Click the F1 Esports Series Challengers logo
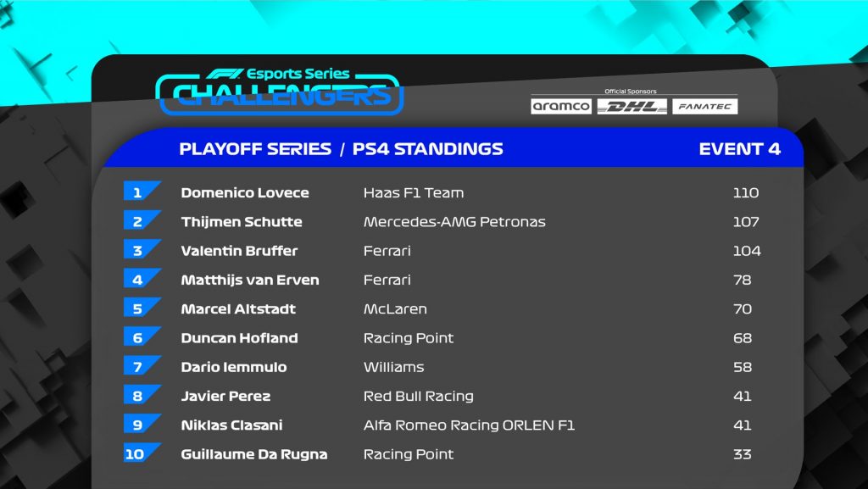This screenshot has height=489, width=868. pos(280,92)
